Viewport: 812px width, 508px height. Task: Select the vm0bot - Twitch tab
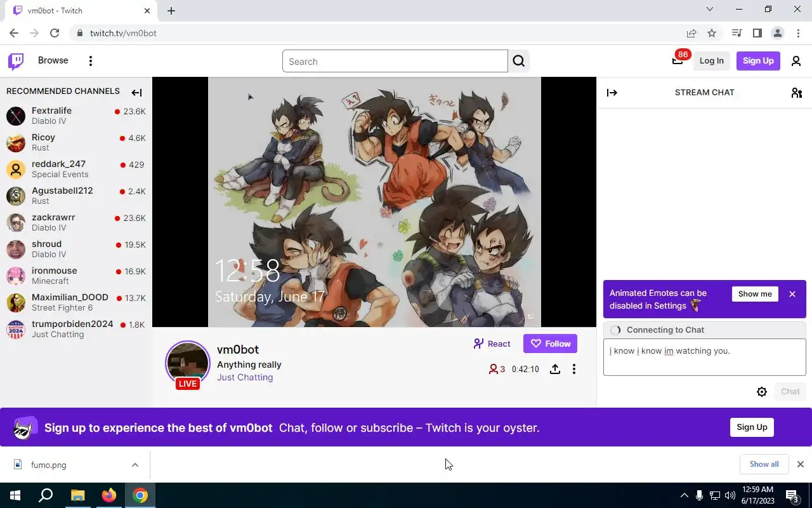coord(82,11)
